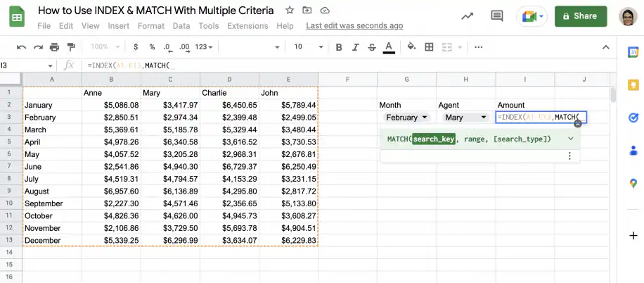Increase decimal places

(184, 47)
